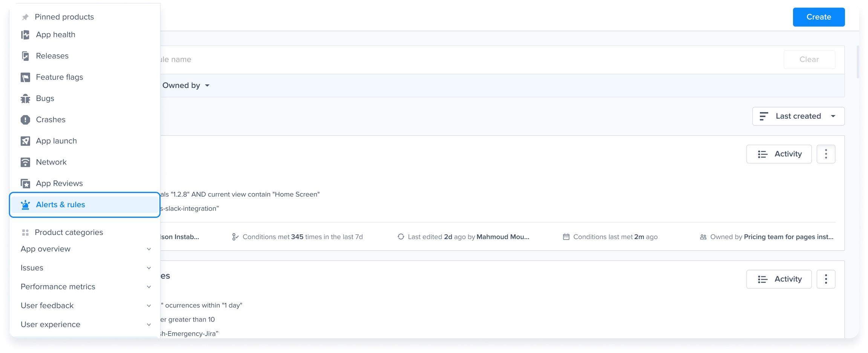Viewport: 868px width, 353px height.
Task: Click the App launch rocket icon
Action: pyautogui.click(x=25, y=141)
